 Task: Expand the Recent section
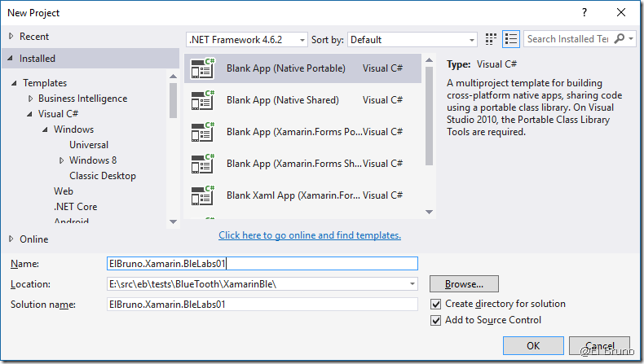11,37
